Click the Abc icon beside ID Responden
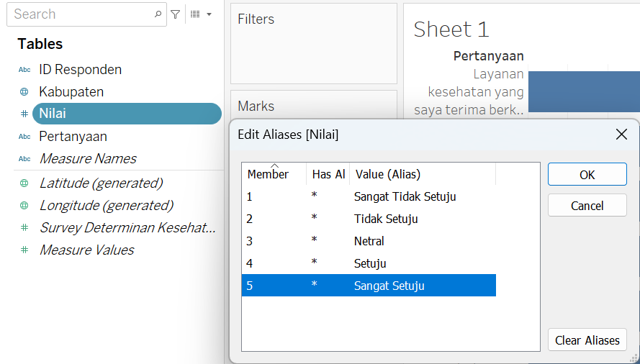Image resolution: width=640 pixels, height=364 pixels. 24,70
